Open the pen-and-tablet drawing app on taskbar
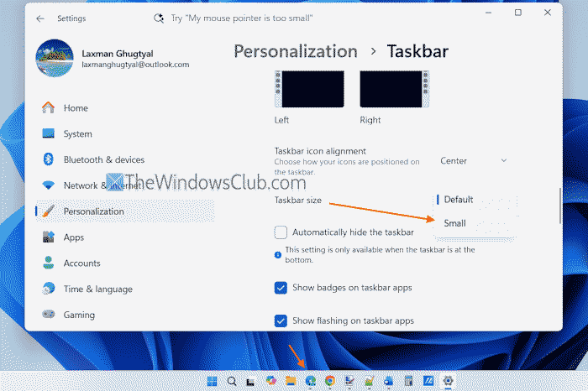Viewport: 588px width, 391px height. coord(349,381)
